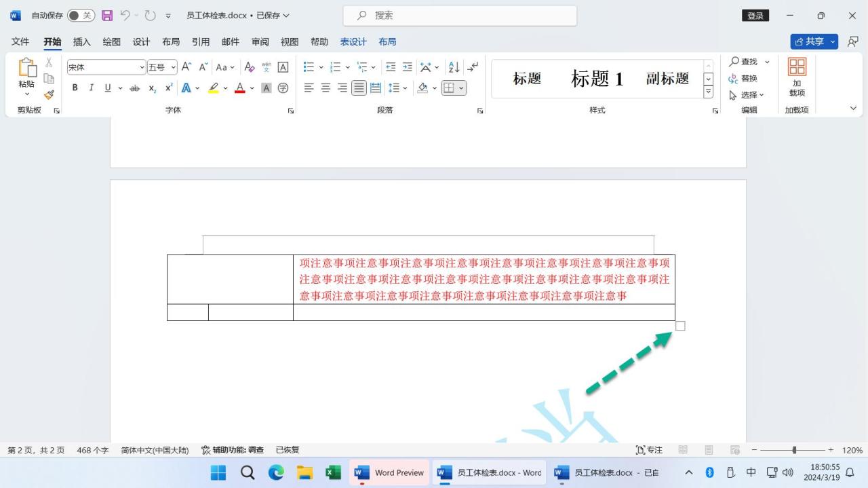Select the underline icon
The width and height of the screenshot is (868, 488).
[x=107, y=88]
